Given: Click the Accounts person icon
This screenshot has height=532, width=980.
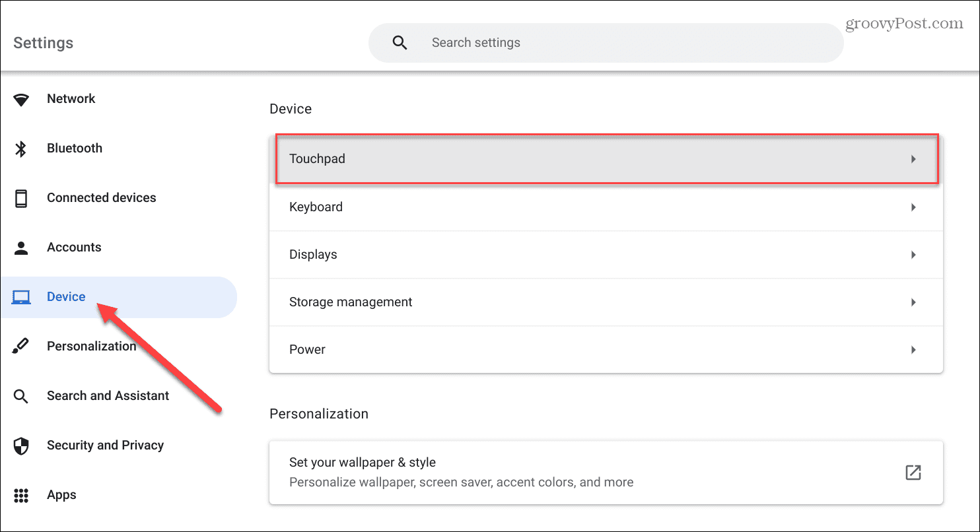Looking at the screenshot, I should click(21, 248).
